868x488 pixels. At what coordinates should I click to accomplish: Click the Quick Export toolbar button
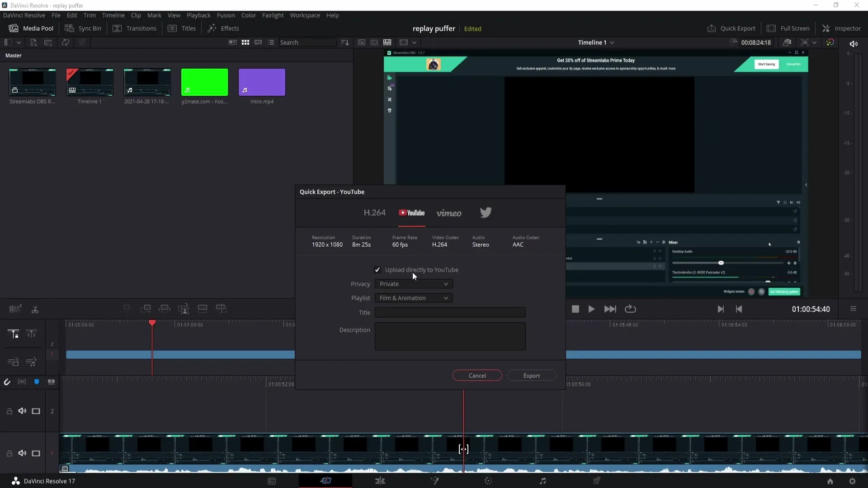coord(731,28)
